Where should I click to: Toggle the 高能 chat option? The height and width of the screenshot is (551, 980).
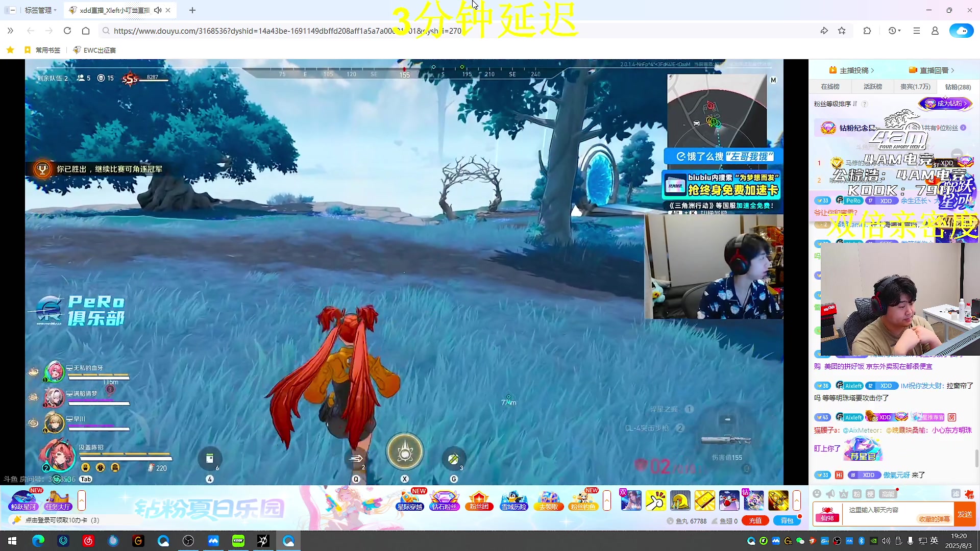(888, 493)
